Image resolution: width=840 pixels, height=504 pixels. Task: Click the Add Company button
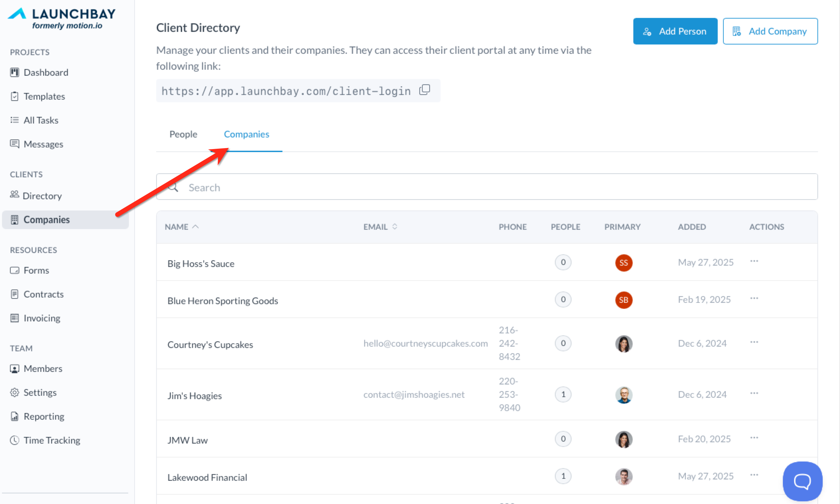click(x=770, y=31)
